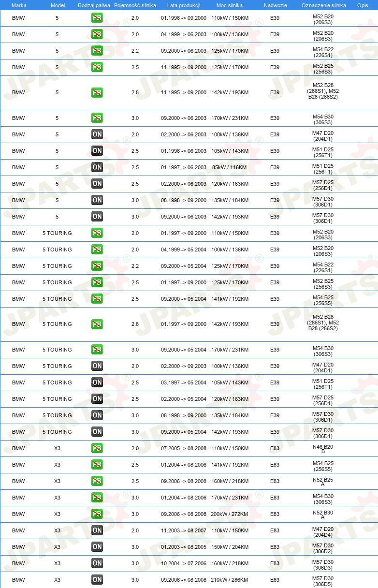
Task: Click the Marka column header
Action: coord(19,5)
